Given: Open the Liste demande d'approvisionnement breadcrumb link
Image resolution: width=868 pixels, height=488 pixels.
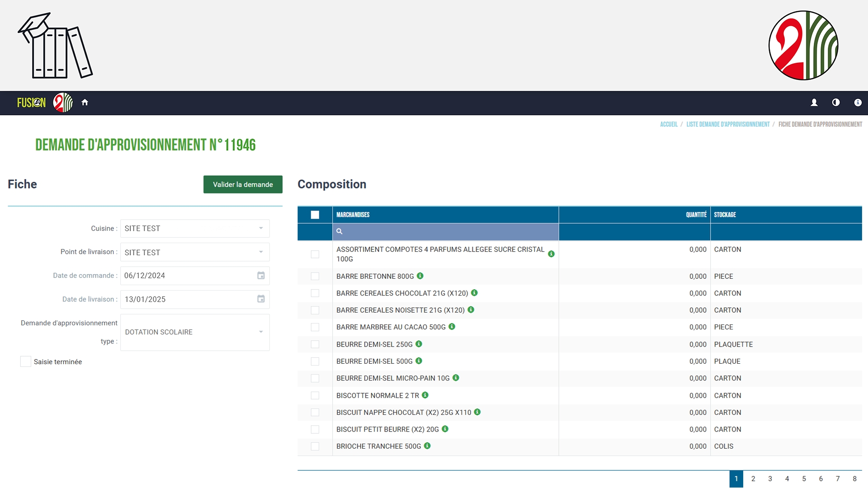Looking at the screenshot, I should pos(728,124).
